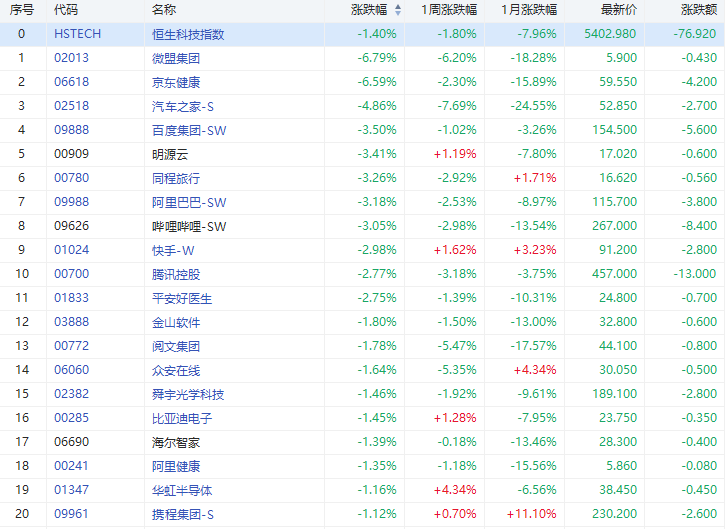725x529 pixels.
Task: Select the -13.000 change amount cell
Action: (x=695, y=274)
